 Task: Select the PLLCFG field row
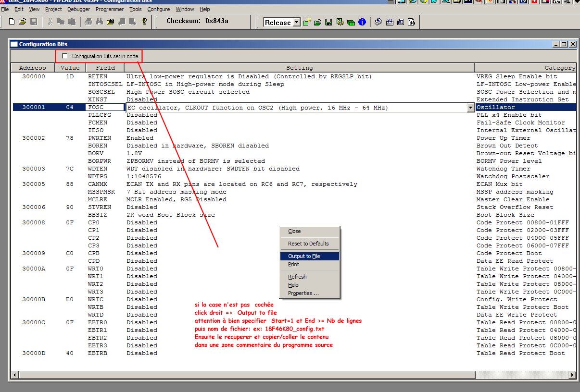coord(293,115)
